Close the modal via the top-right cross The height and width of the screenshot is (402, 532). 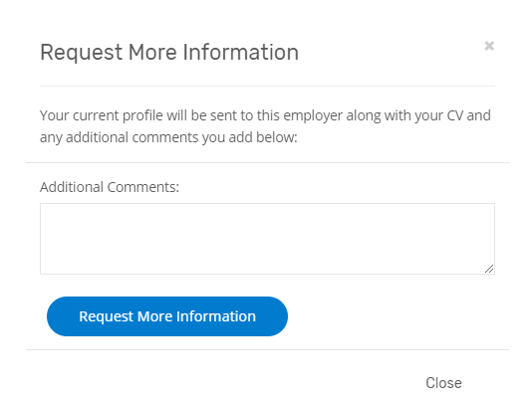tap(489, 46)
